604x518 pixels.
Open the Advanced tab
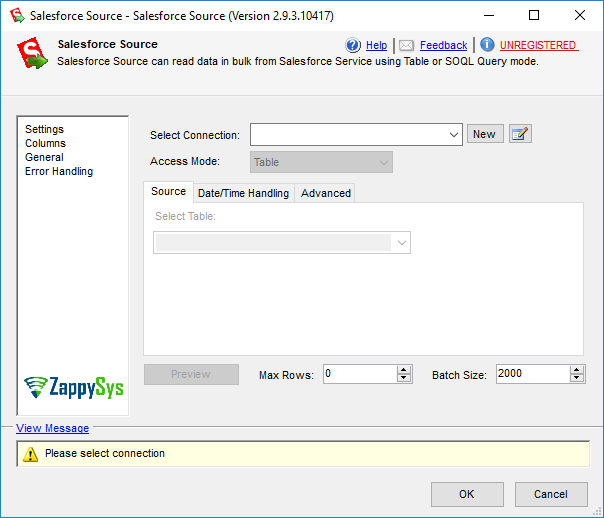click(325, 193)
